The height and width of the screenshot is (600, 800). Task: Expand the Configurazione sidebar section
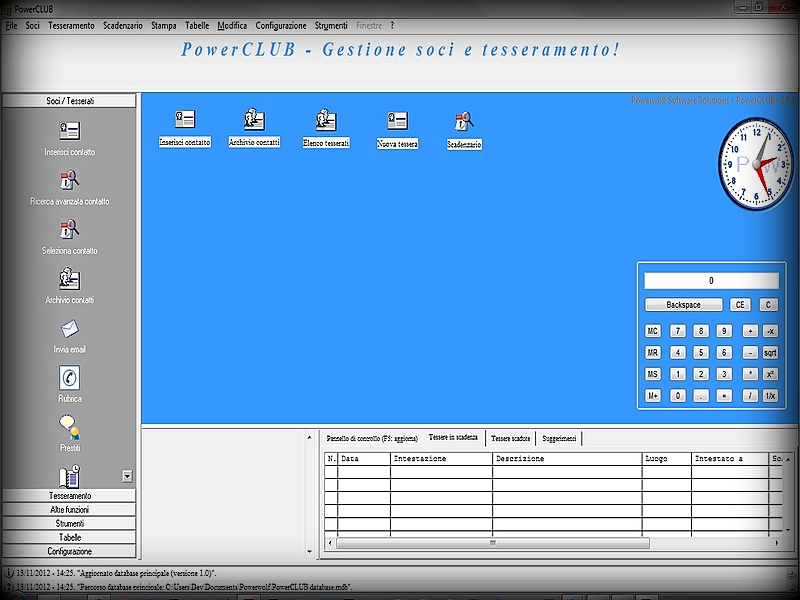pyautogui.click(x=69, y=551)
